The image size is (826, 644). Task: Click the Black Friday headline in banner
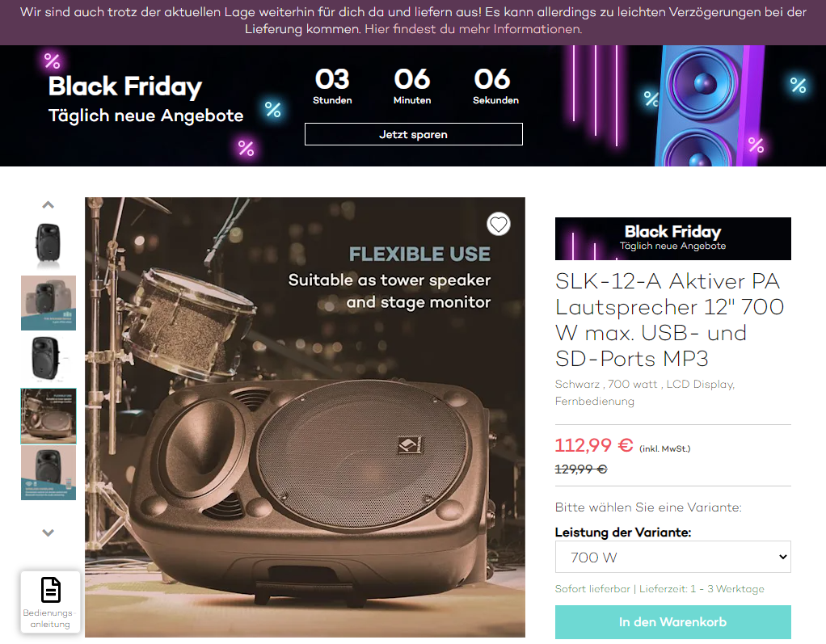coord(125,86)
